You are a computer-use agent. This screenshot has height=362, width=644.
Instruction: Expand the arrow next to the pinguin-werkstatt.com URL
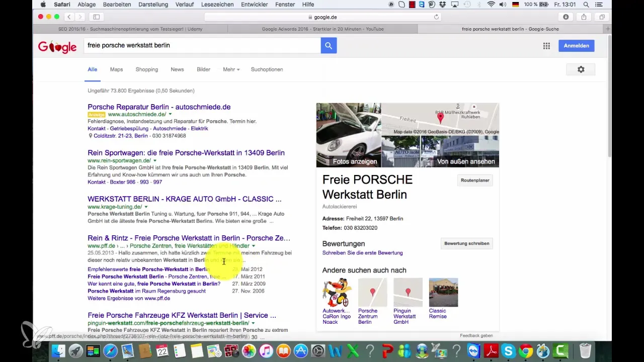pyautogui.click(x=253, y=323)
